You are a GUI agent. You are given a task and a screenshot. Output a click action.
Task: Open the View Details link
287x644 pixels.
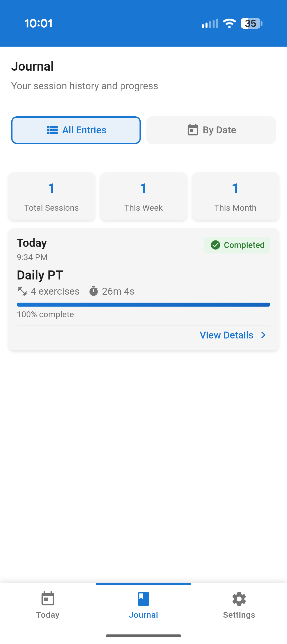[226, 335]
